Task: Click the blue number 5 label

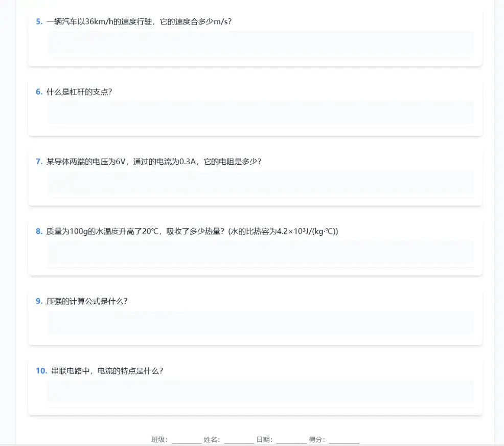Action: coord(39,21)
